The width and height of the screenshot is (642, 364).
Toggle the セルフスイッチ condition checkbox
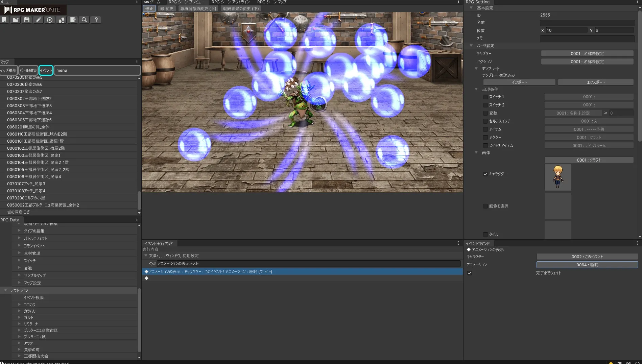[485, 121]
